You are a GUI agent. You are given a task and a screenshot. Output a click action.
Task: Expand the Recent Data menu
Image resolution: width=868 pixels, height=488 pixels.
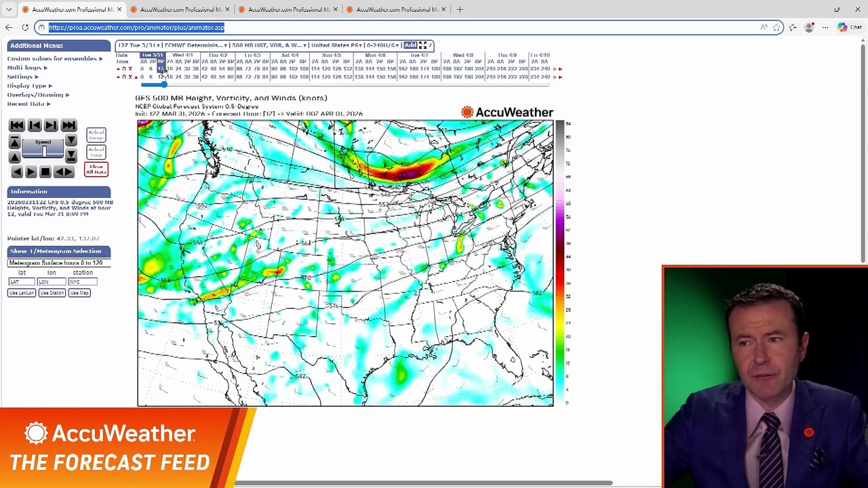pos(28,104)
